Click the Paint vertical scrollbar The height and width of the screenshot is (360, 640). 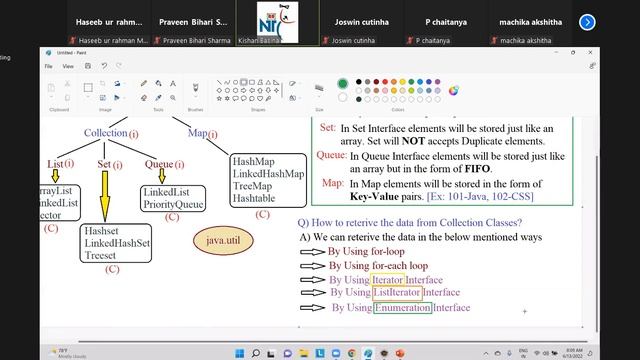[597, 244]
